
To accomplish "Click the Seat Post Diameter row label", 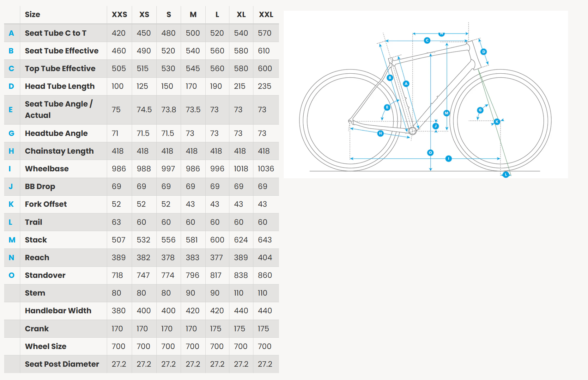I will coord(62,364).
